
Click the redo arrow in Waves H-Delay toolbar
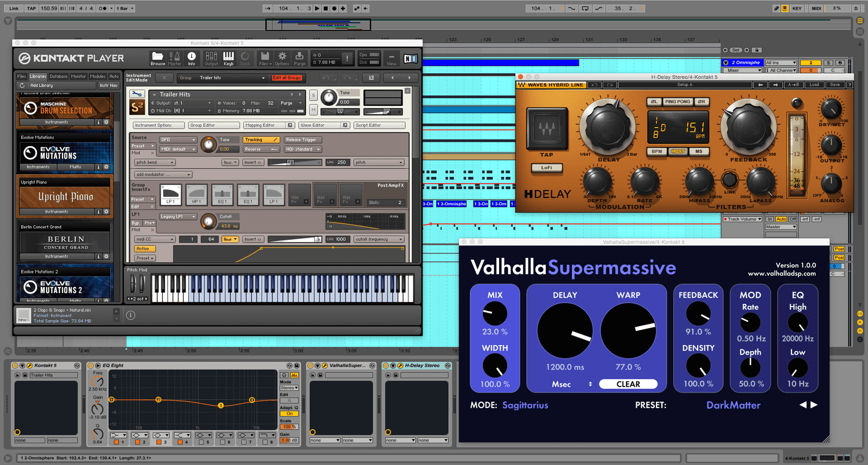[x=610, y=85]
